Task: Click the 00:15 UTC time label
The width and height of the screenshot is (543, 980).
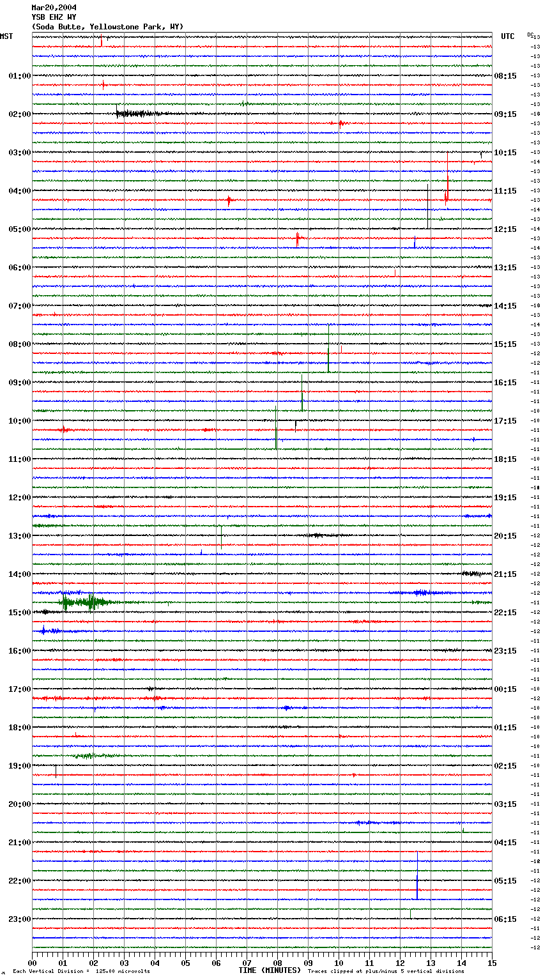Action: (x=505, y=689)
